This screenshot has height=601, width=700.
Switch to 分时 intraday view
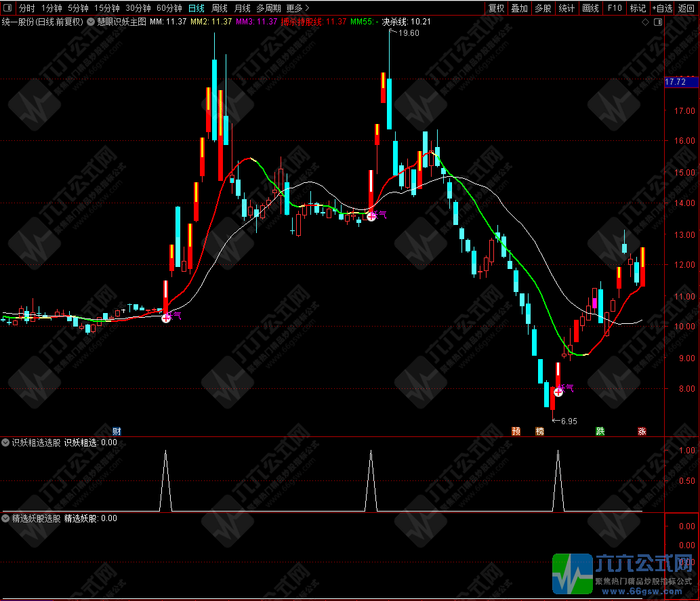pos(27,8)
